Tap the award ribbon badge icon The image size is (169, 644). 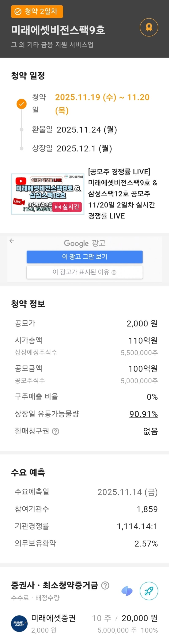tap(149, 27)
